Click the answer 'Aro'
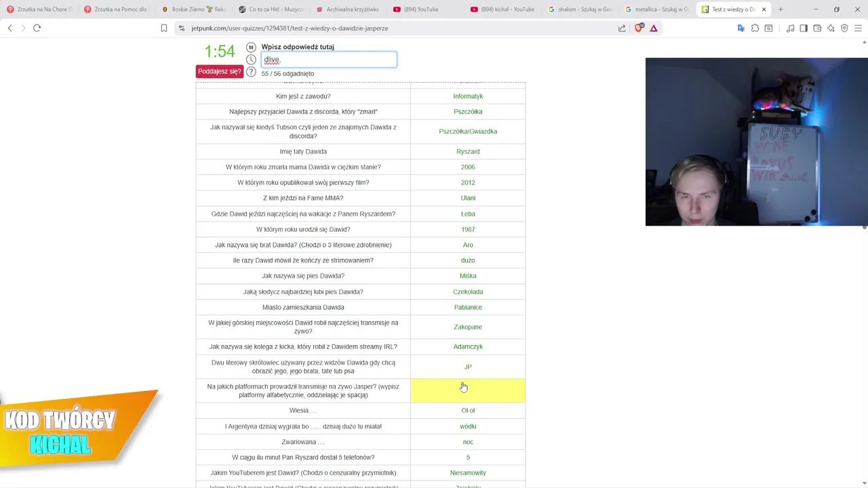The height and width of the screenshot is (488, 868). click(x=468, y=245)
